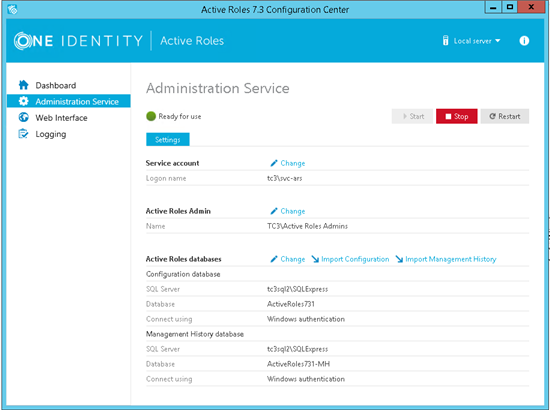
Task: Switch to the Settings tab
Action: click(168, 140)
